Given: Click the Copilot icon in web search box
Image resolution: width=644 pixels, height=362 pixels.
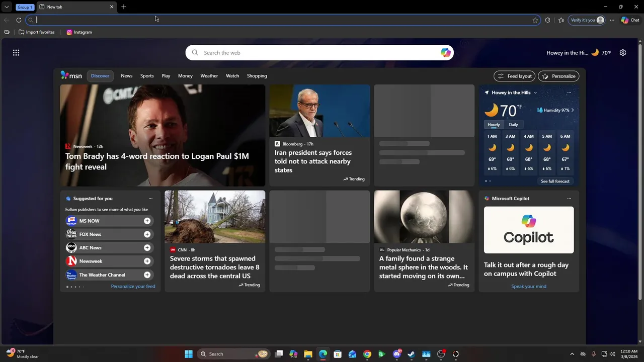Looking at the screenshot, I should click(445, 53).
